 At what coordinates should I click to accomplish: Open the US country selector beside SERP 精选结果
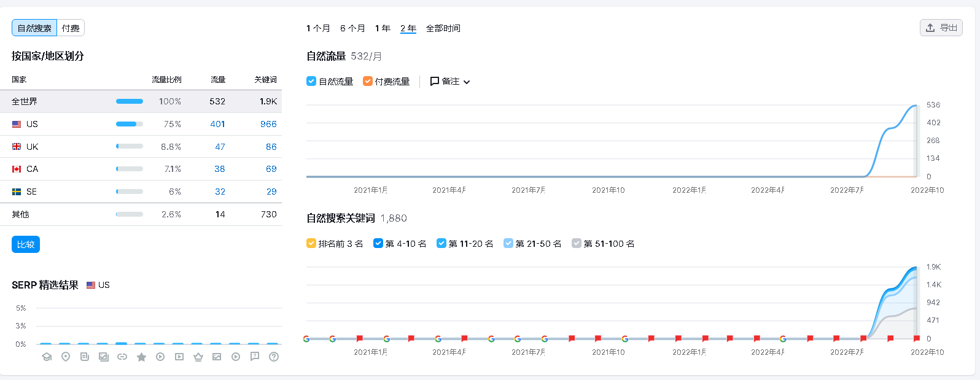click(98, 285)
